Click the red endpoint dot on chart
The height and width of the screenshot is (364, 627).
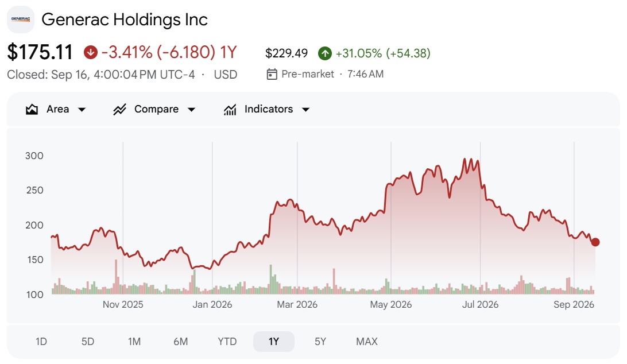point(595,242)
